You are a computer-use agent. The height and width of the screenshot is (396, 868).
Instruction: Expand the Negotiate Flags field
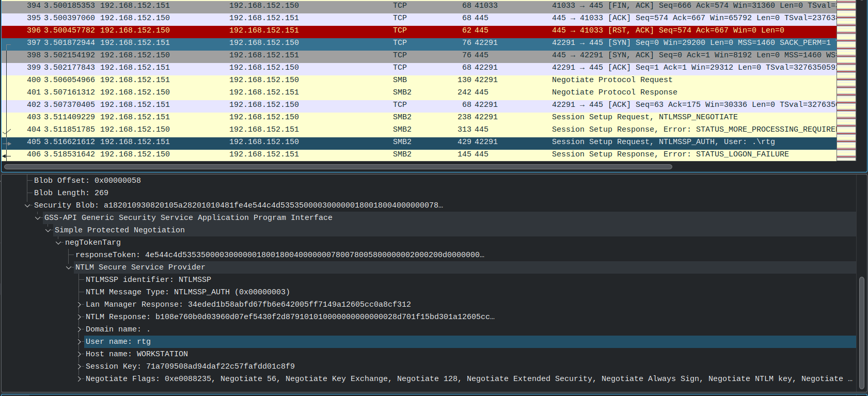(80, 379)
